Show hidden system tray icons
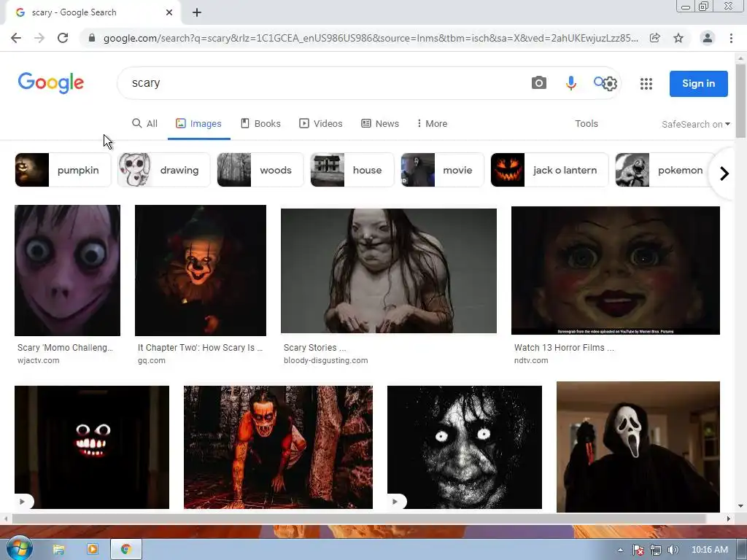Image resolution: width=747 pixels, height=560 pixels. [x=620, y=550]
